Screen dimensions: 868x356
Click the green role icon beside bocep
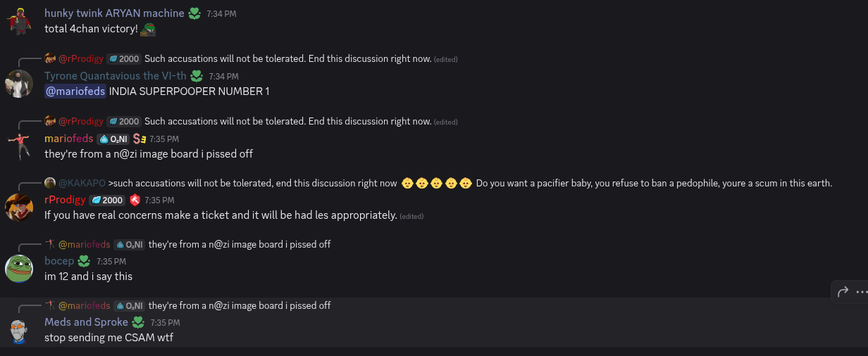(84, 261)
